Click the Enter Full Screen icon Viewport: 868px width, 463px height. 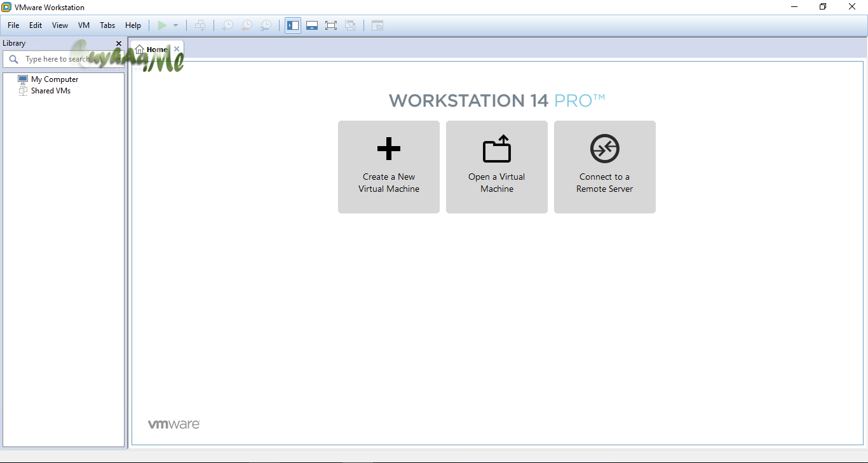click(x=331, y=25)
